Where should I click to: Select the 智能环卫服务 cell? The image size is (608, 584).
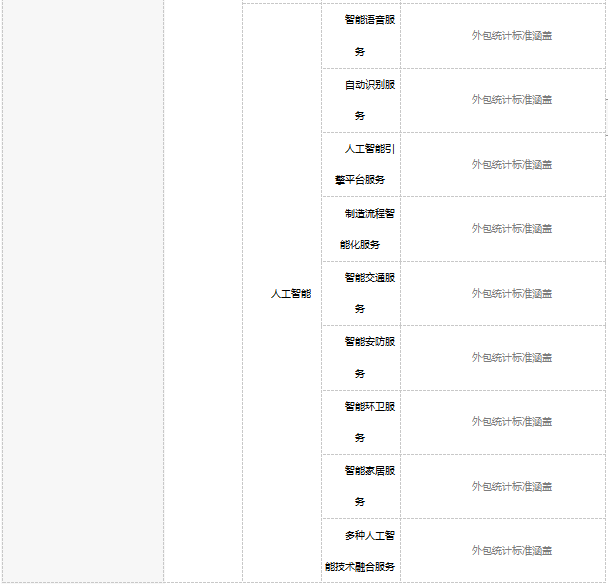[x=361, y=422]
